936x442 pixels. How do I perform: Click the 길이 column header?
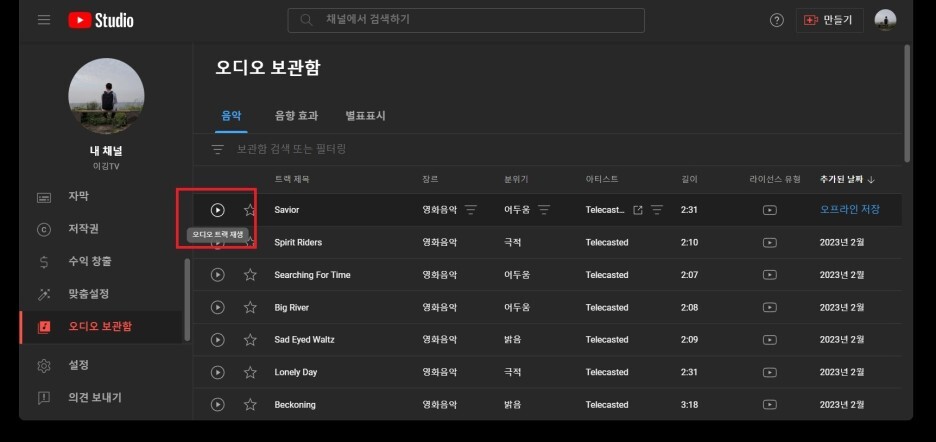pos(689,179)
